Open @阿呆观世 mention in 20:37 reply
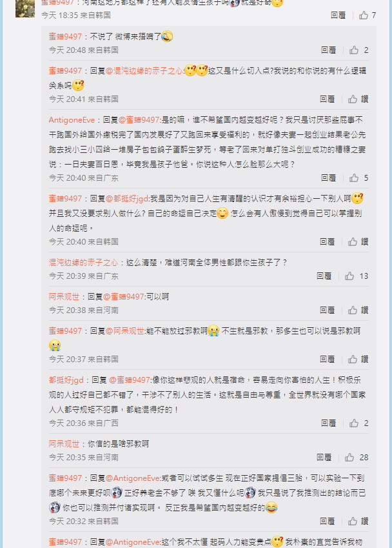Image resolution: width=392 pixels, height=548 pixels. click(124, 331)
